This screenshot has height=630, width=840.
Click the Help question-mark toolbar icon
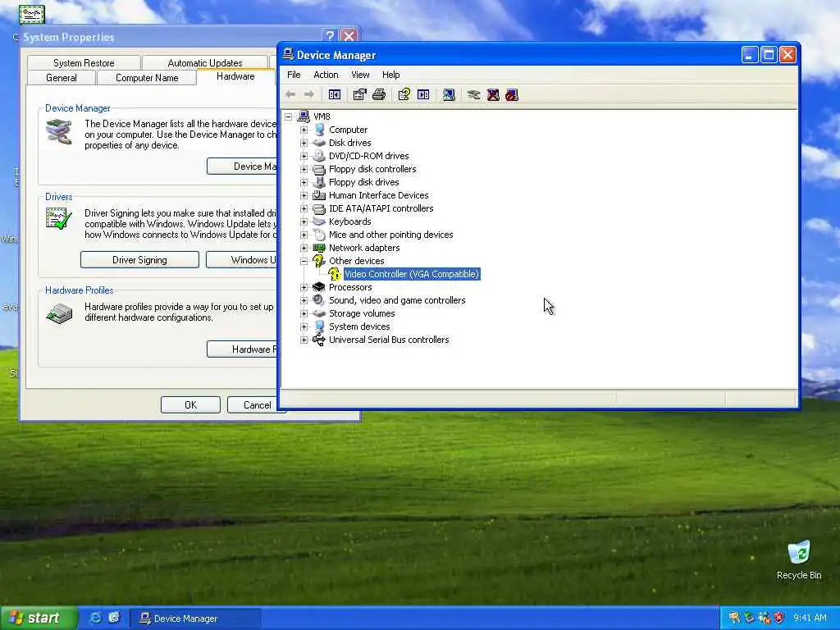(404, 95)
